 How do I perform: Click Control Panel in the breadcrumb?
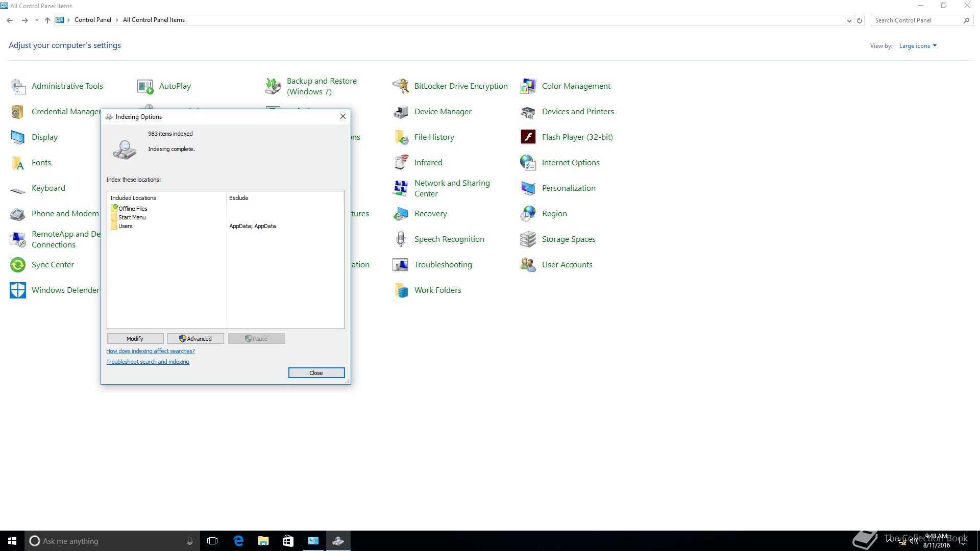click(x=93, y=20)
